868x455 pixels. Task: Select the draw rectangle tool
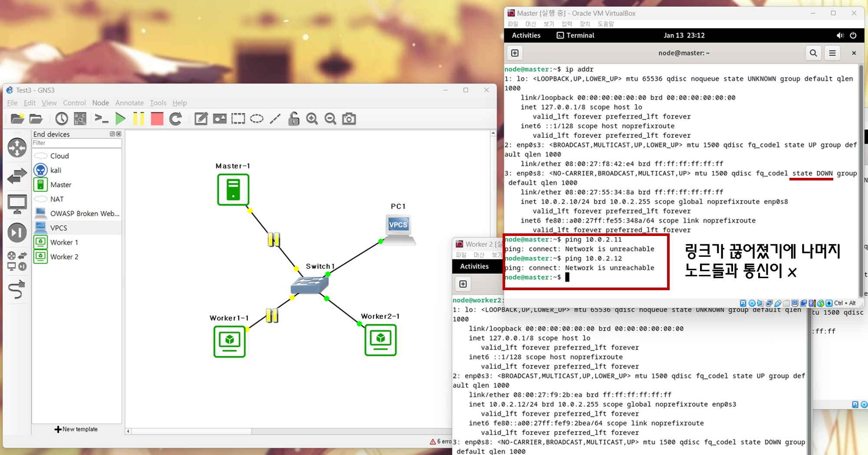click(x=238, y=118)
